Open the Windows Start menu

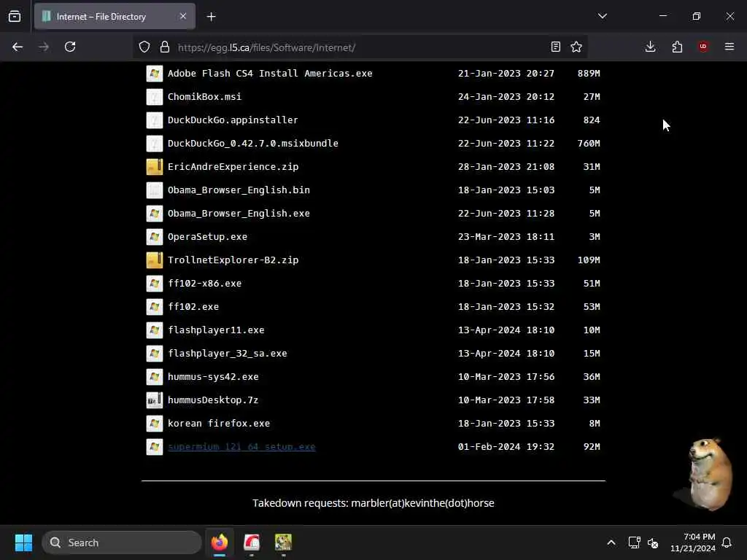point(23,542)
